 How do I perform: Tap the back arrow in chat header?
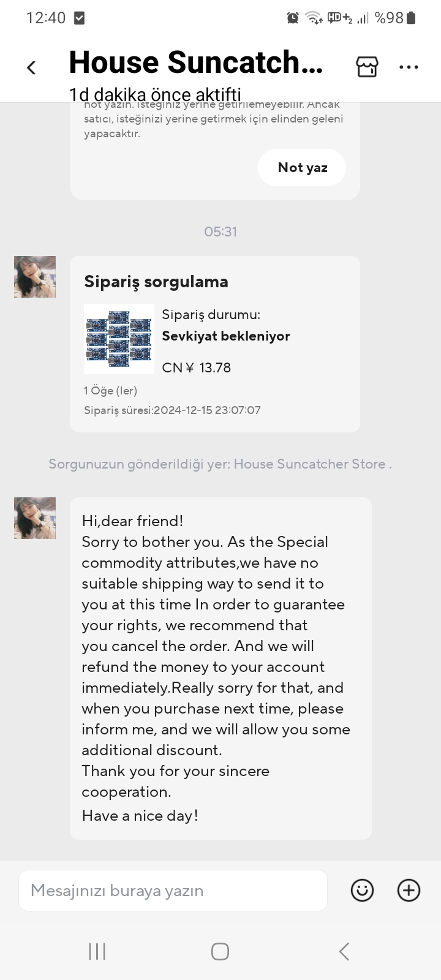click(32, 67)
